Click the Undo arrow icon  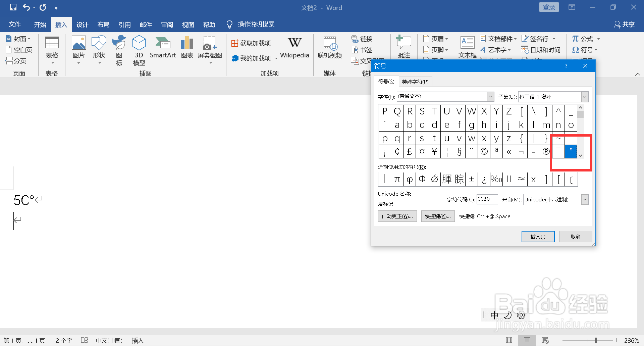click(26, 7)
